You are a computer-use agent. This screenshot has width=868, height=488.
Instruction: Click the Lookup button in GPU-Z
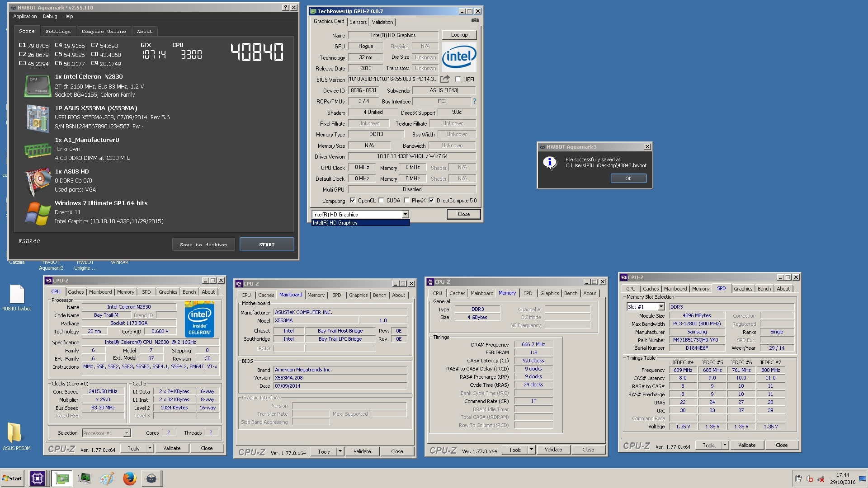coord(459,35)
